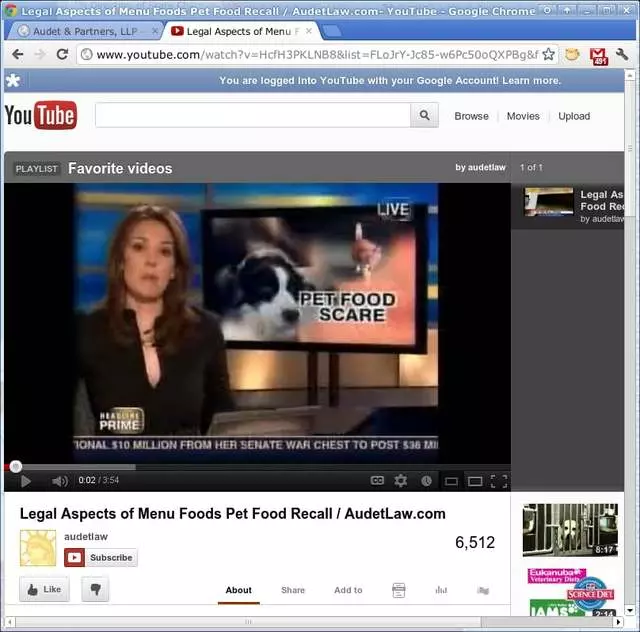Bookmark this page with the star icon

549,54
